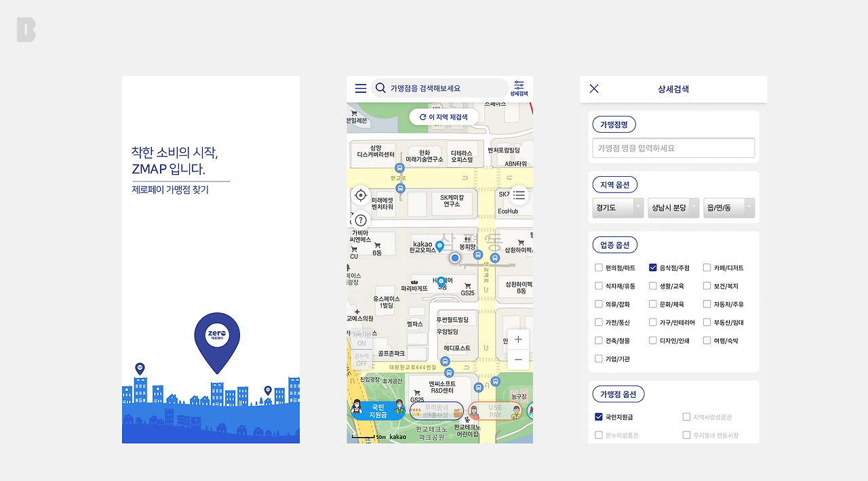Close the 상세검색 panel with X
The width and height of the screenshot is (868, 481).
pyautogui.click(x=594, y=89)
